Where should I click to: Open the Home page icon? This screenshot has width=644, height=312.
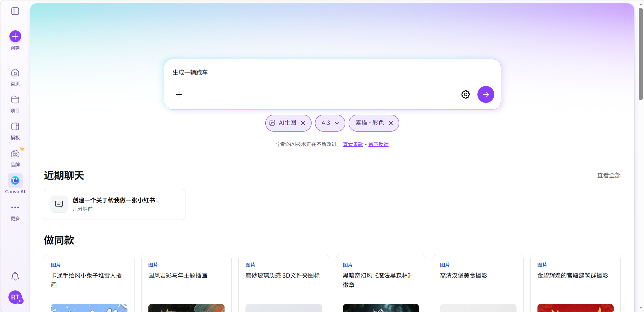15,73
